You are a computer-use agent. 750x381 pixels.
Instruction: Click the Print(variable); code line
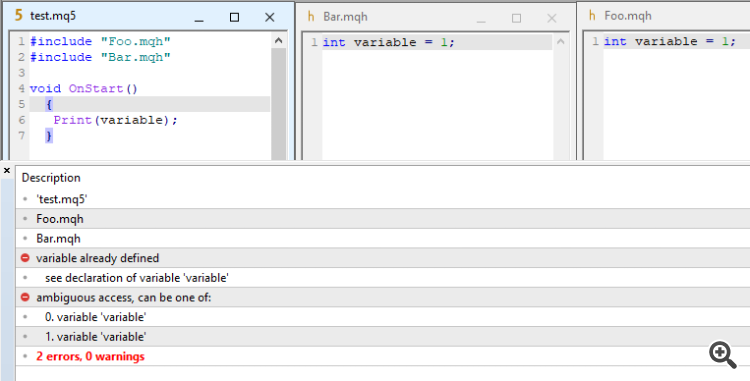pyautogui.click(x=115, y=120)
